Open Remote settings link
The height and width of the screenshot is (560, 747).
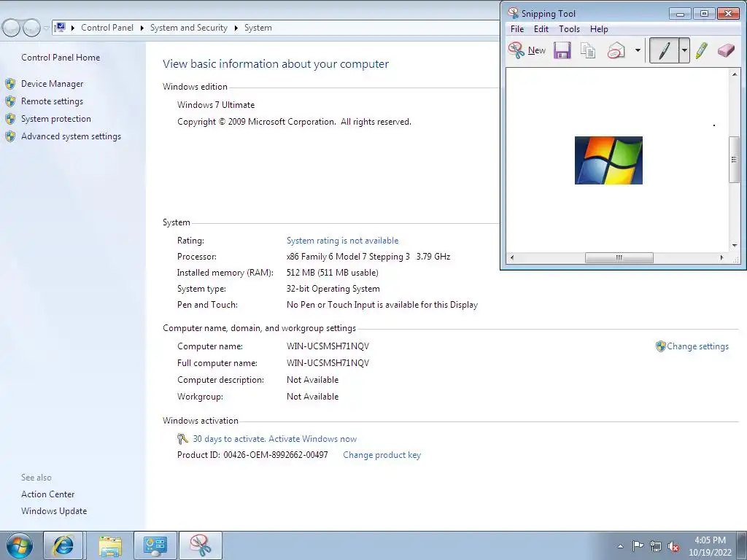pos(52,101)
